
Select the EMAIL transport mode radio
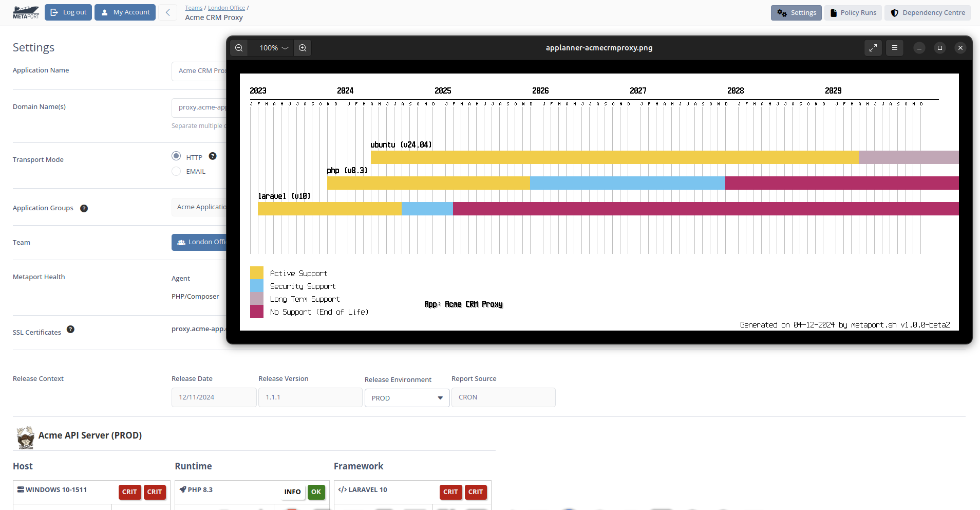pos(176,171)
